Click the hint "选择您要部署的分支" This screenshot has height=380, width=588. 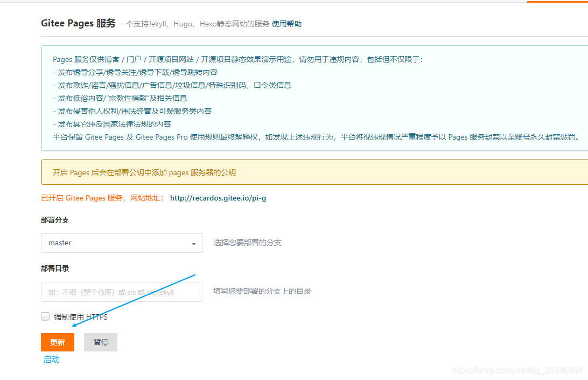coord(248,243)
